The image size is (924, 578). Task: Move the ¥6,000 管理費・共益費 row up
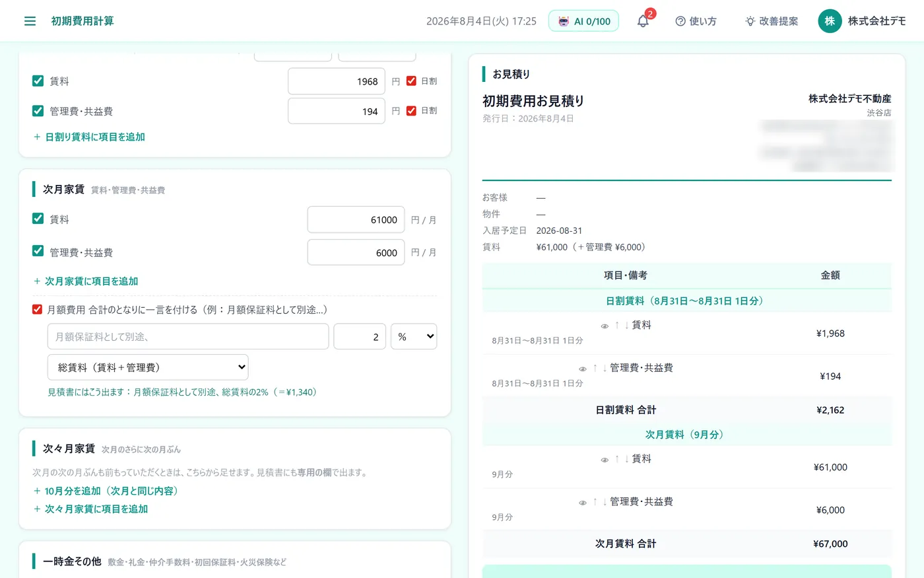pyautogui.click(x=595, y=501)
